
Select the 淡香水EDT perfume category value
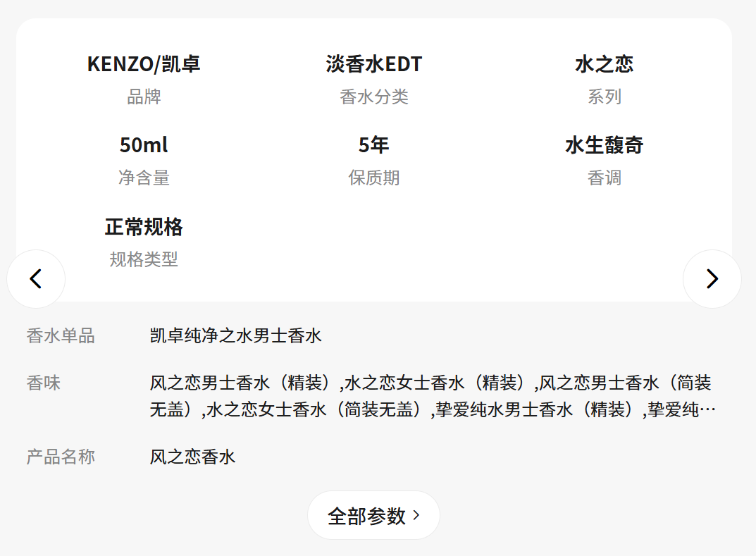pos(373,64)
